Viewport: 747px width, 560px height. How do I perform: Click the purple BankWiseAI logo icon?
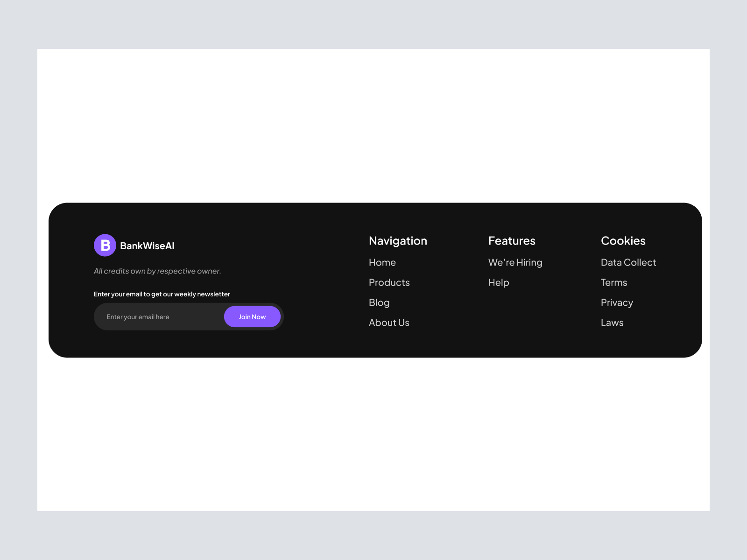[105, 245]
